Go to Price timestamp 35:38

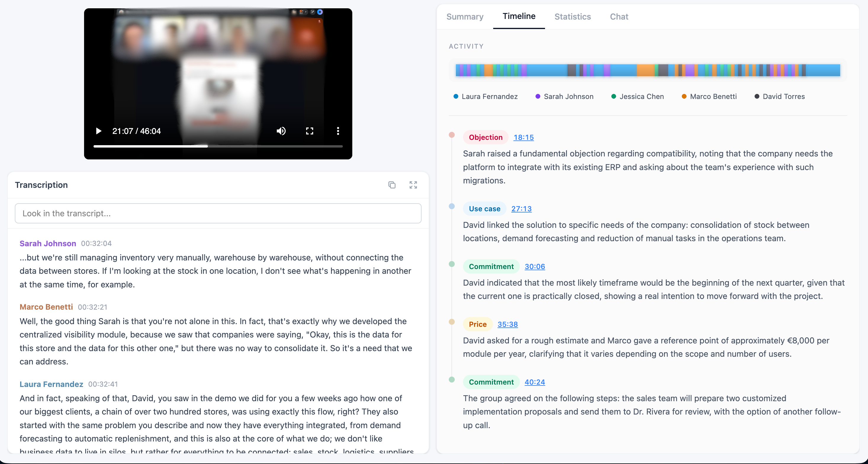(507, 324)
